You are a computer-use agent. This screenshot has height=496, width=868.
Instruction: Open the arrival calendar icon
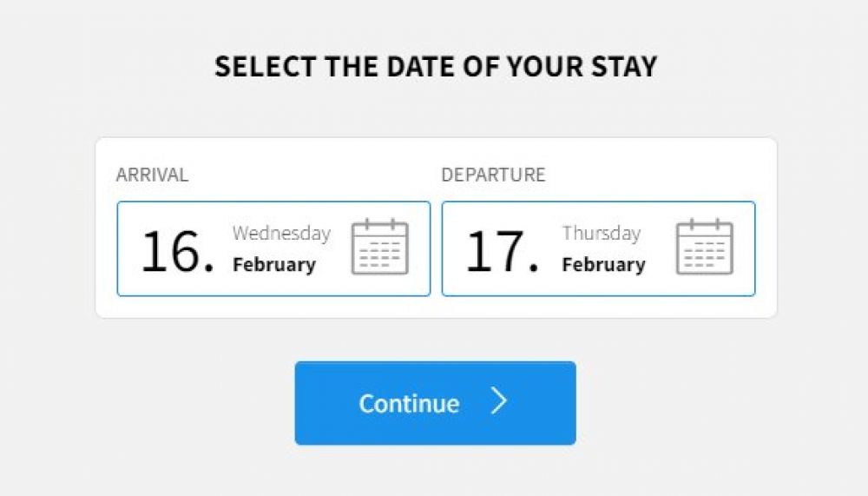click(379, 248)
